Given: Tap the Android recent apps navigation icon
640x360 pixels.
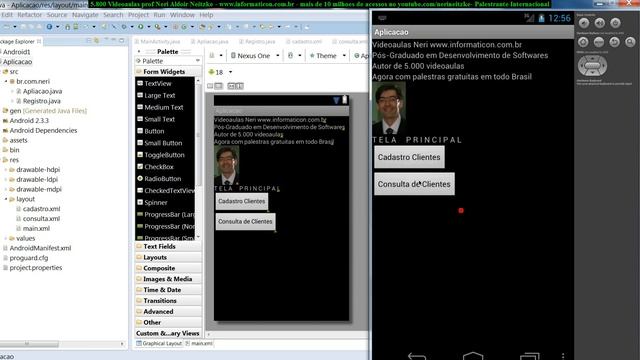Looking at the screenshot, I should [529, 356].
